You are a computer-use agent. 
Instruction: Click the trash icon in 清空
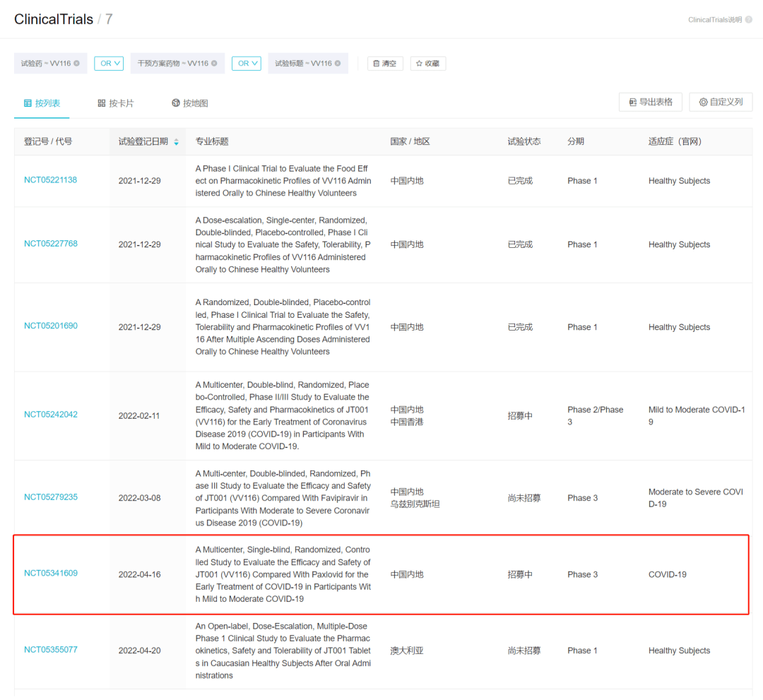pyautogui.click(x=377, y=64)
